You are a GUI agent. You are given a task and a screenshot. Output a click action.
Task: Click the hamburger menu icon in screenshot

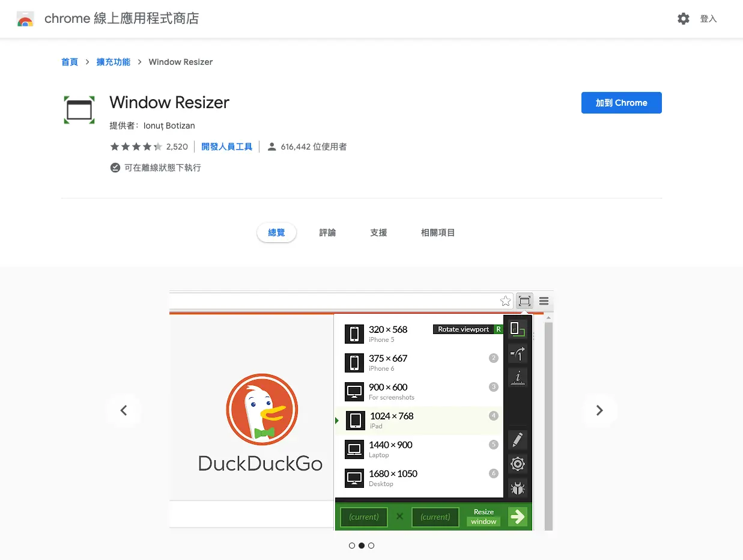tap(544, 301)
